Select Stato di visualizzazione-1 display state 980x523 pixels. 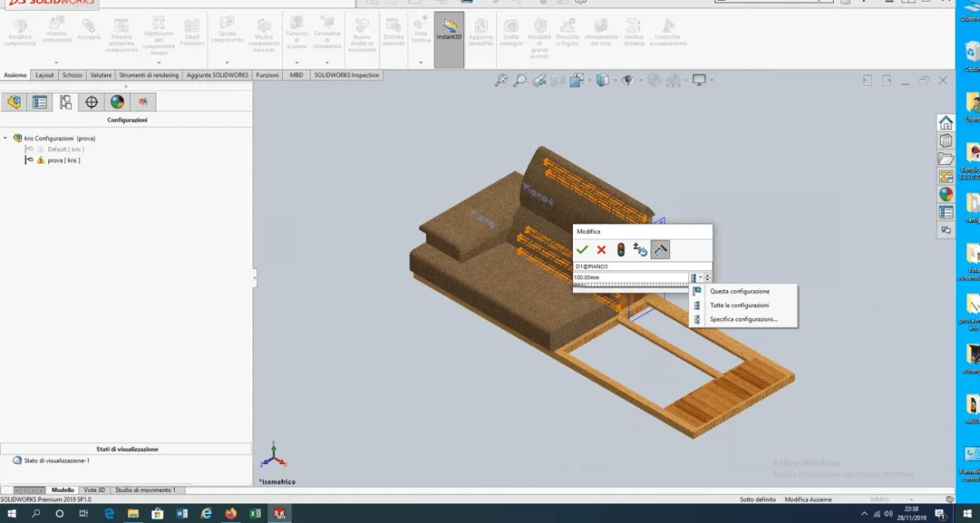tap(57, 461)
